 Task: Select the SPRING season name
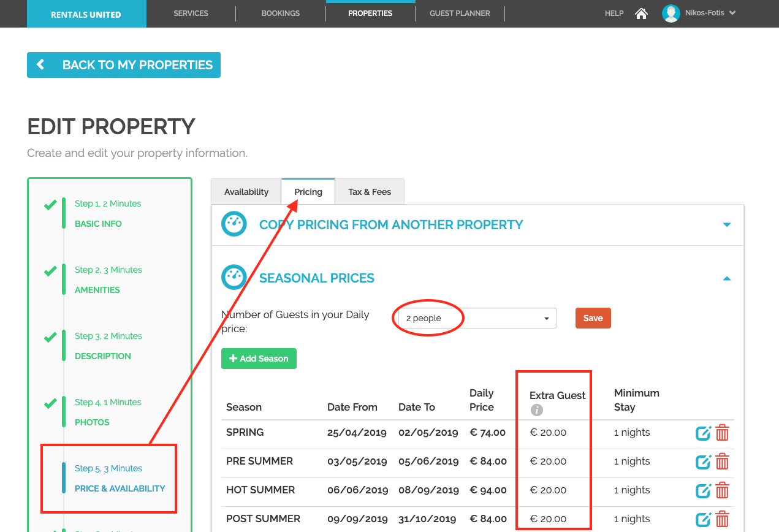(245, 432)
